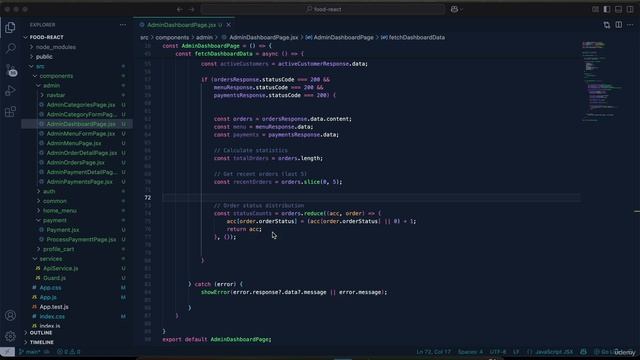
Task: Open the Accounts menu in activity bar
Action: pyautogui.click(x=10, y=315)
